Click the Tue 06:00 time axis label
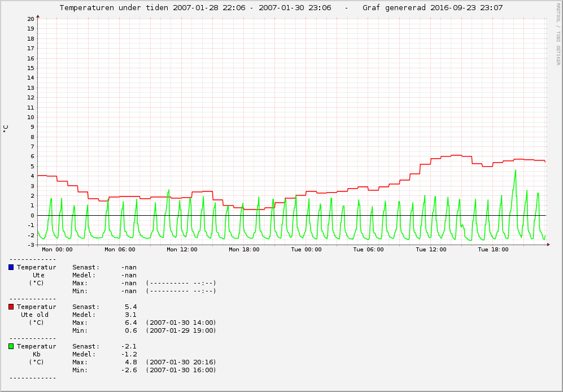Image resolution: width=563 pixels, height=392 pixels. (x=368, y=249)
